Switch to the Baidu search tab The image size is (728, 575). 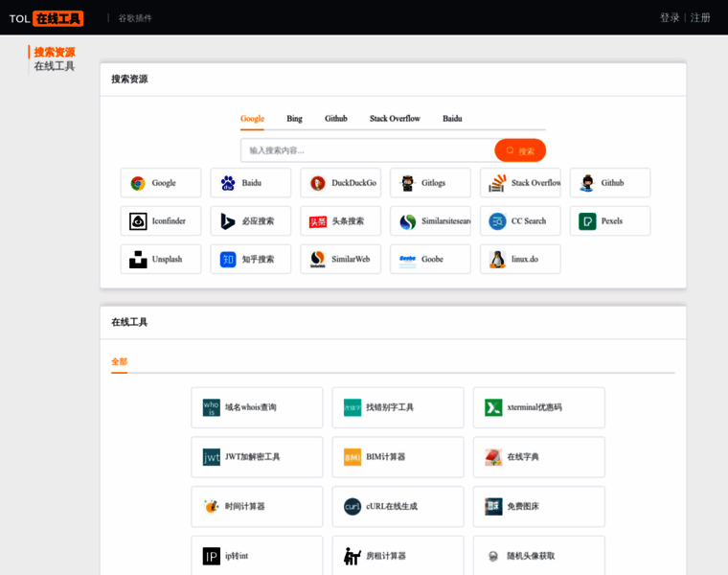tap(452, 119)
